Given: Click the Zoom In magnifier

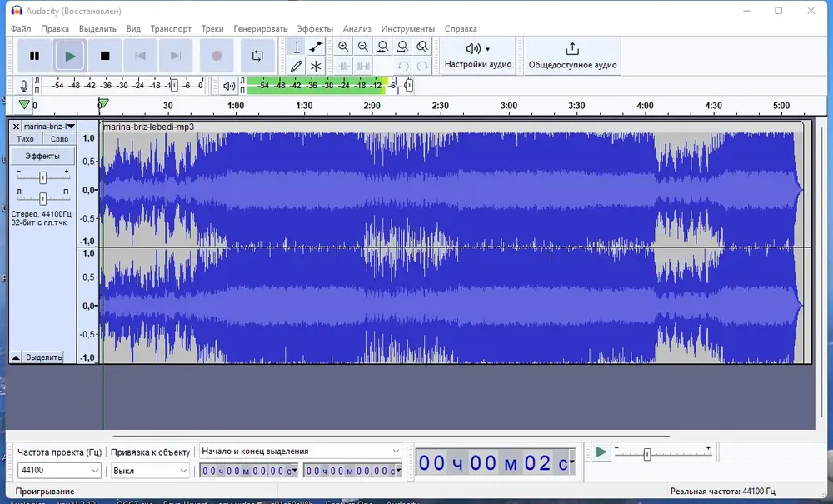Looking at the screenshot, I should tap(343, 47).
